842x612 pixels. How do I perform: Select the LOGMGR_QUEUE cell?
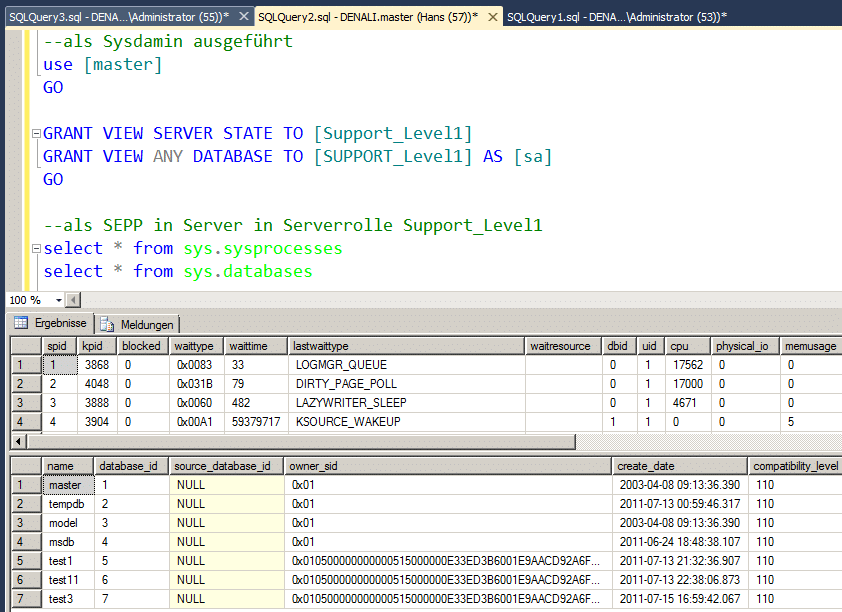pyautogui.click(x=407, y=365)
